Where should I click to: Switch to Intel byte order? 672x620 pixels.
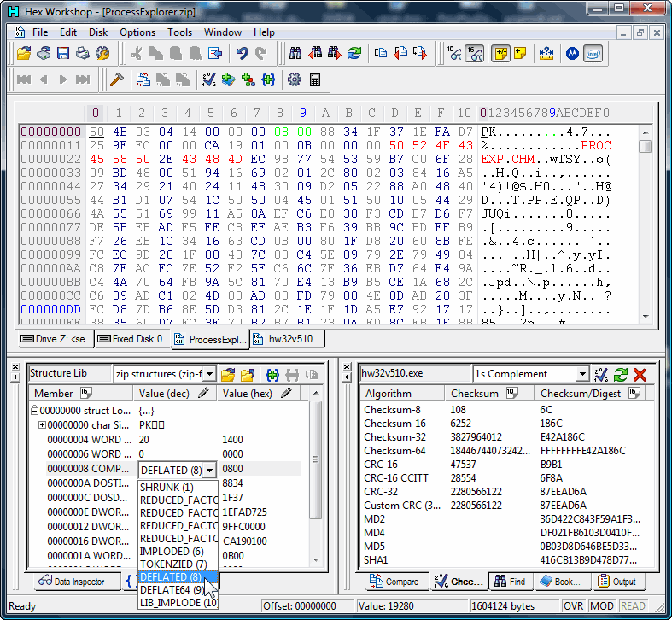tap(593, 54)
